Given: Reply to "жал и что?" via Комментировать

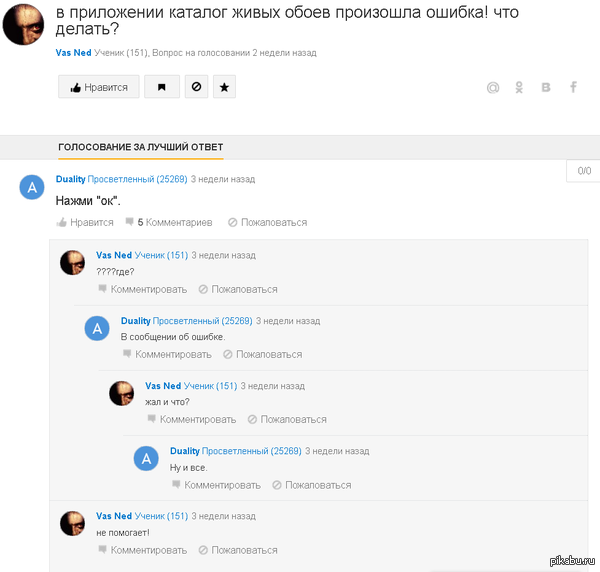Looking at the screenshot, I should tap(192, 419).
